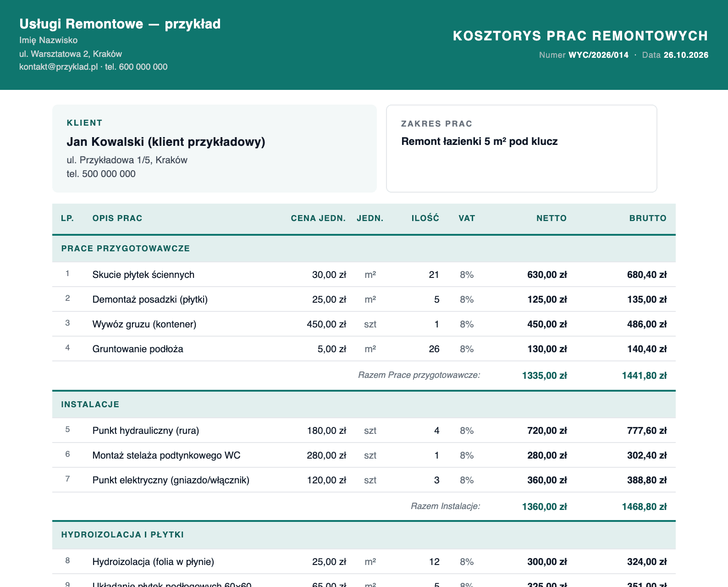Select the estimate number "WYC/2026/014"
Image resolution: width=728 pixels, height=587 pixels.
599,55
